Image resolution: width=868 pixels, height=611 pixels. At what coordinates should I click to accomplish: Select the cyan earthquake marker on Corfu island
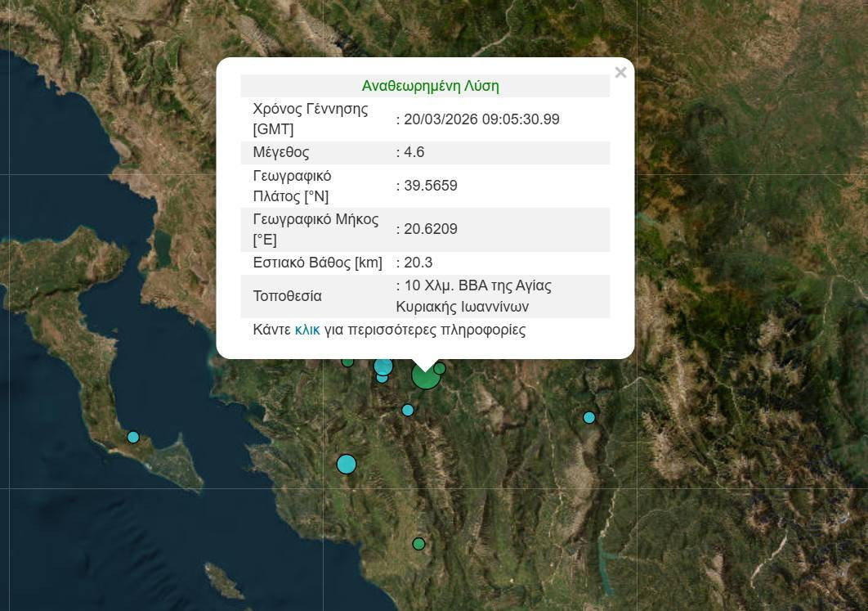[x=133, y=437]
